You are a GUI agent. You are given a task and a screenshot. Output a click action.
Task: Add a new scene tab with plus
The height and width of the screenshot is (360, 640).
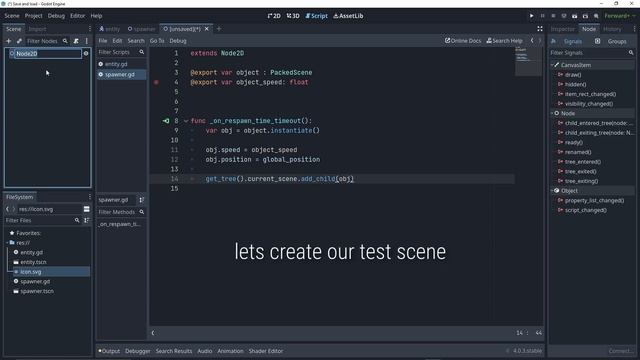click(x=219, y=29)
